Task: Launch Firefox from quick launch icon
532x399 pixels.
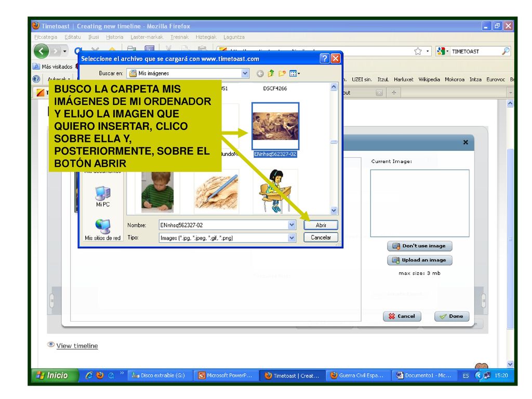Action: click(x=100, y=375)
